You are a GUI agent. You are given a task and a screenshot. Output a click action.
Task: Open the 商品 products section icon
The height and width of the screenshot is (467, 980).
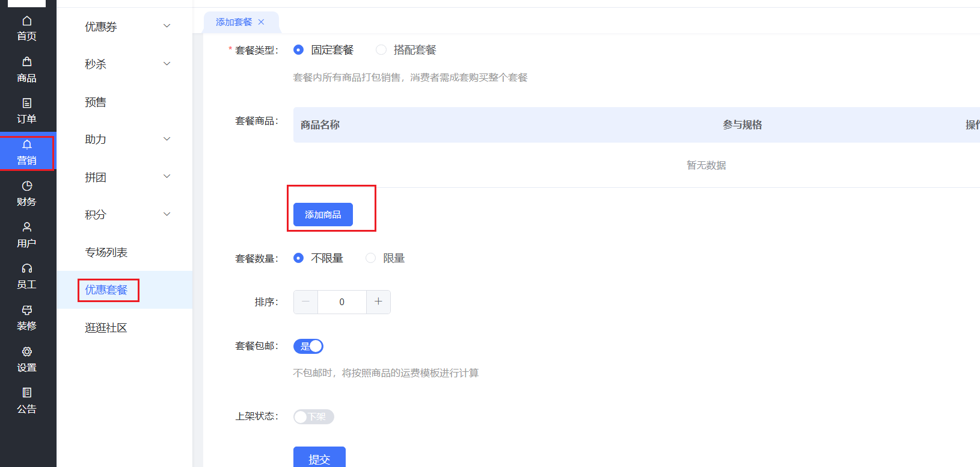(27, 62)
